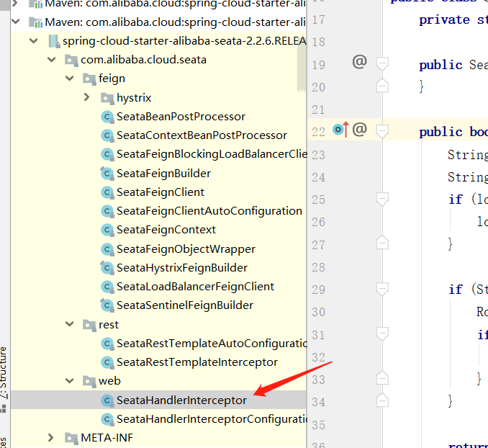Viewport: 488px width, 448px height.
Task: Collapse the feign package folder
Action: pos(69,79)
